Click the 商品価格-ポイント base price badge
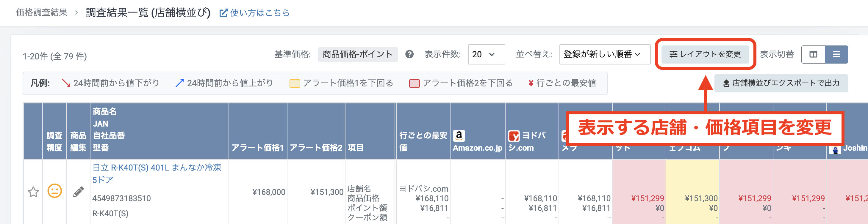The width and height of the screenshot is (868, 224). pyautogui.click(x=357, y=54)
